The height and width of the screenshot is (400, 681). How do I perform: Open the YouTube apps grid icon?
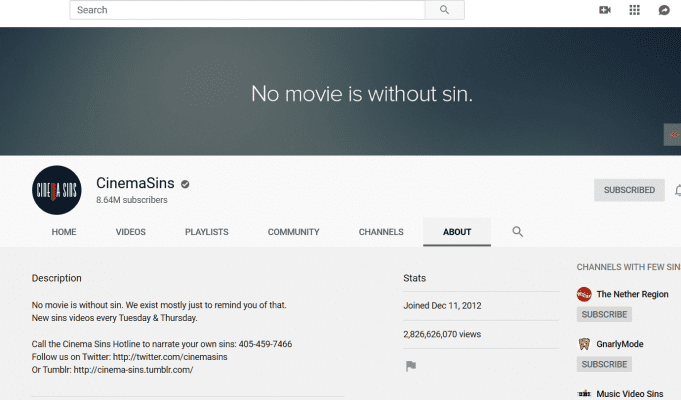635,10
